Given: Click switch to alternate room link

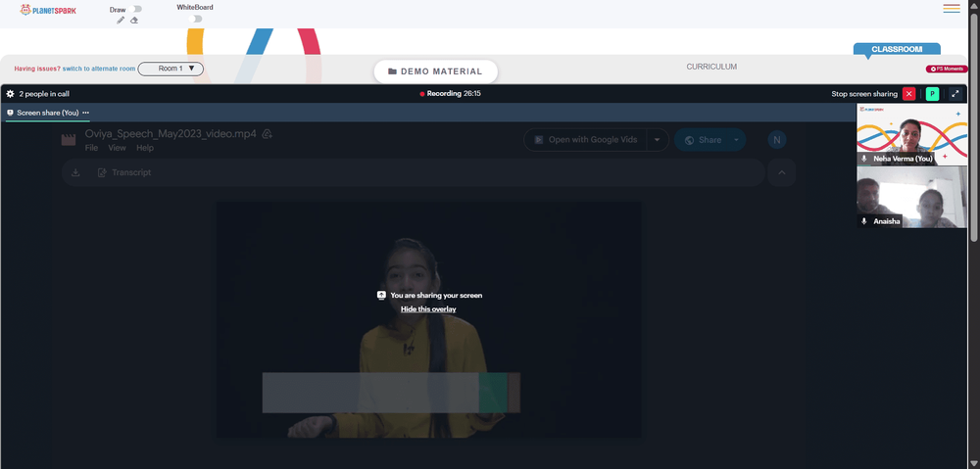Looking at the screenshot, I should (99, 69).
